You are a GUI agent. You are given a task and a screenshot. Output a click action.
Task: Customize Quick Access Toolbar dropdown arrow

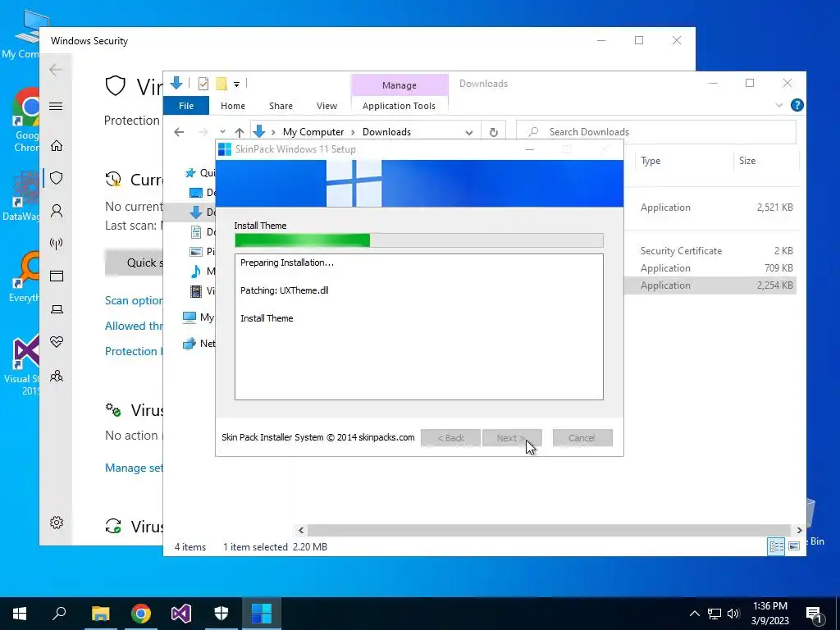236,84
